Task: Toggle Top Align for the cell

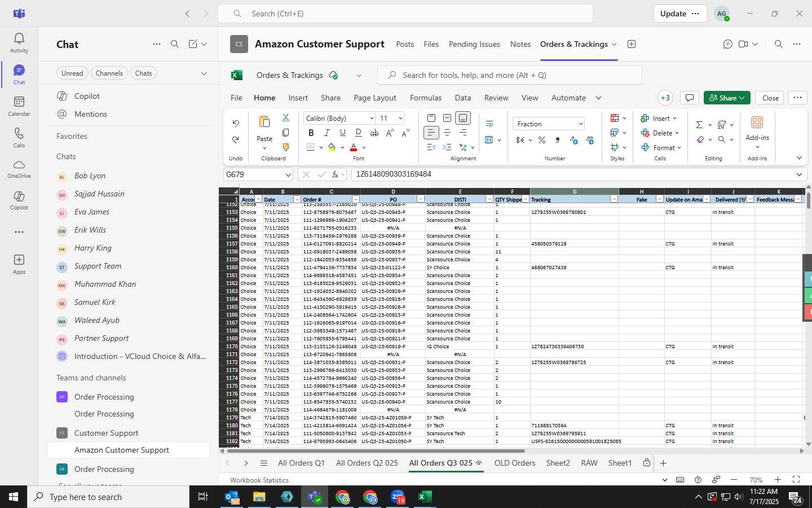Action: pyautogui.click(x=431, y=118)
